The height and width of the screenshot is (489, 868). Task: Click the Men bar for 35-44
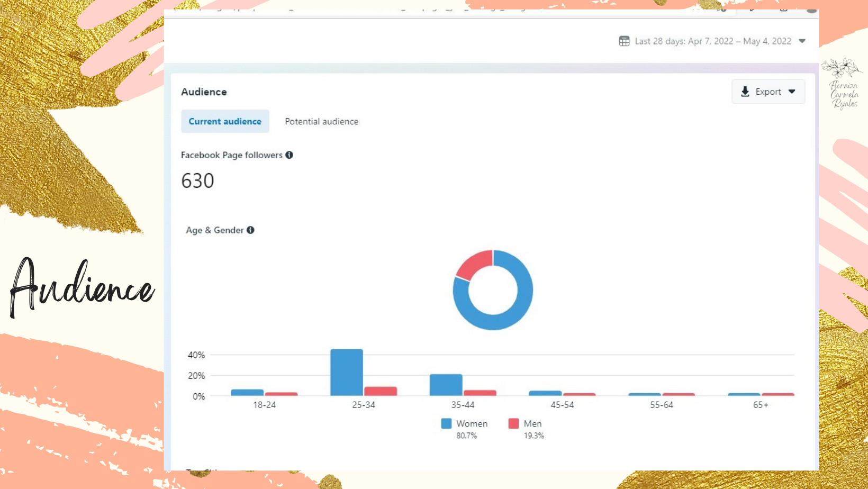tap(480, 393)
